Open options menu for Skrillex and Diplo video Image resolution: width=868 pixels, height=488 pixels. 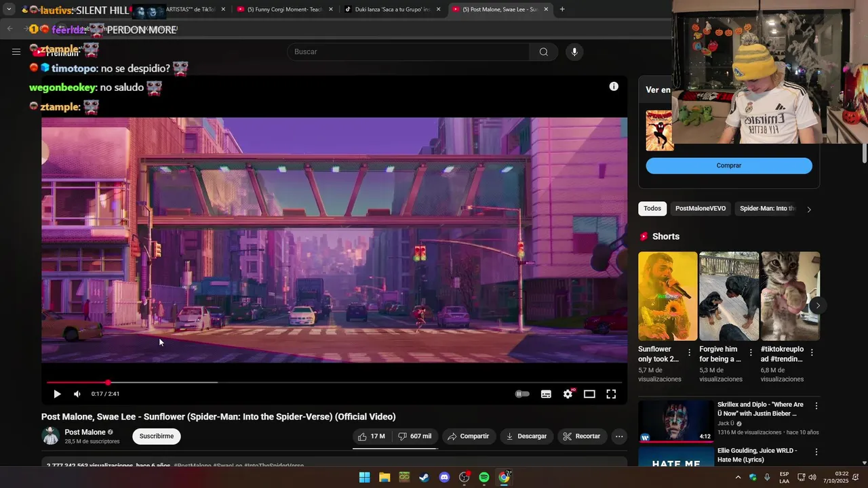point(816,406)
